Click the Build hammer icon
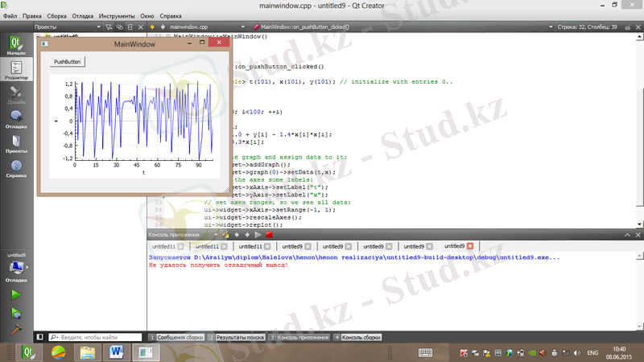The width and height of the screenshot is (644, 362). pos(15,328)
